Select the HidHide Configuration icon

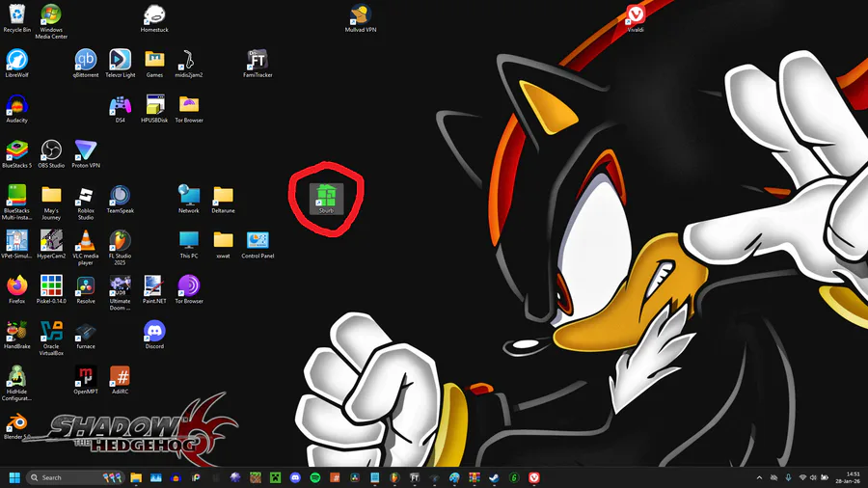click(x=16, y=384)
